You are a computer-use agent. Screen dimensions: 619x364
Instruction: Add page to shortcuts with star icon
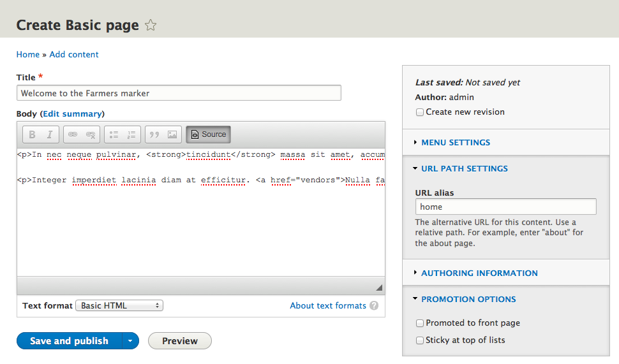click(x=151, y=25)
